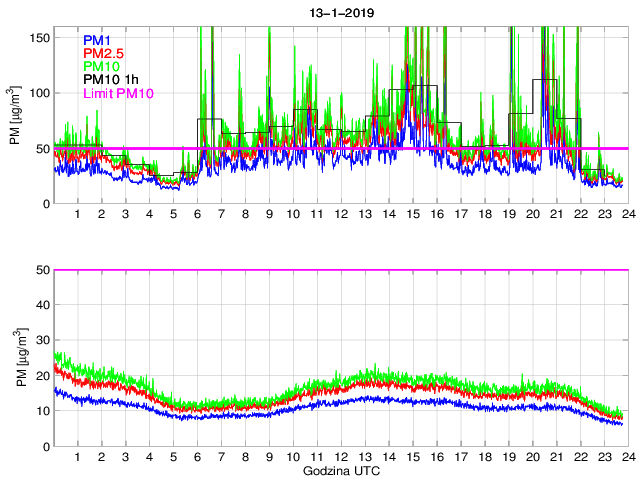Image resolution: width=640 pixels, height=480 pixels.
Task: Click the black PM10 1h legend label
Action: (x=111, y=79)
